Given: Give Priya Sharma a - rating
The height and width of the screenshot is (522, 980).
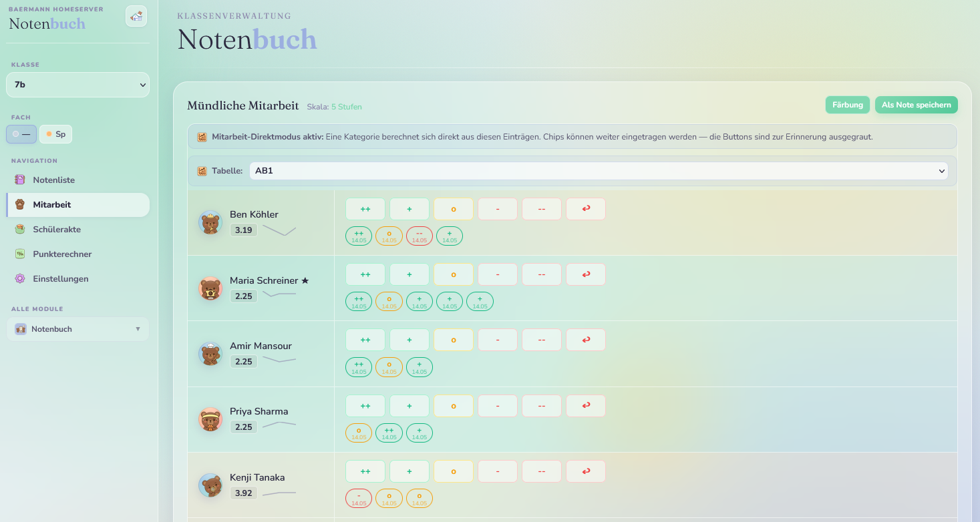Looking at the screenshot, I should pos(498,406).
